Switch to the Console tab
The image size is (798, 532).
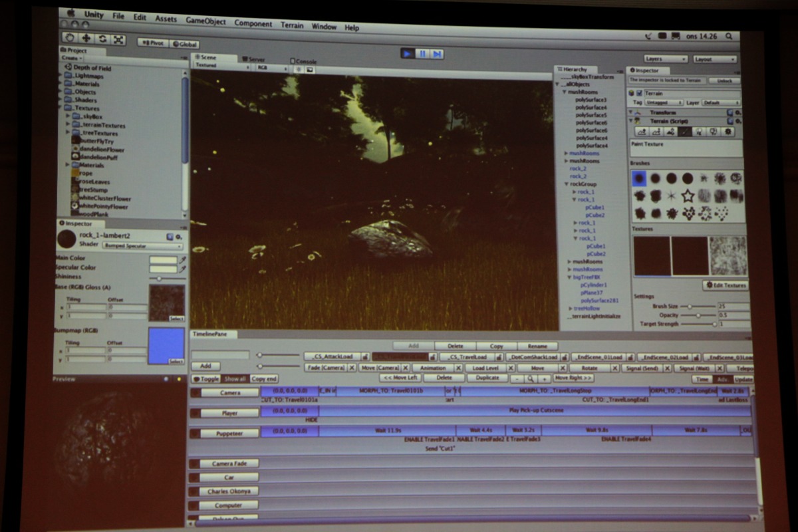(303, 61)
